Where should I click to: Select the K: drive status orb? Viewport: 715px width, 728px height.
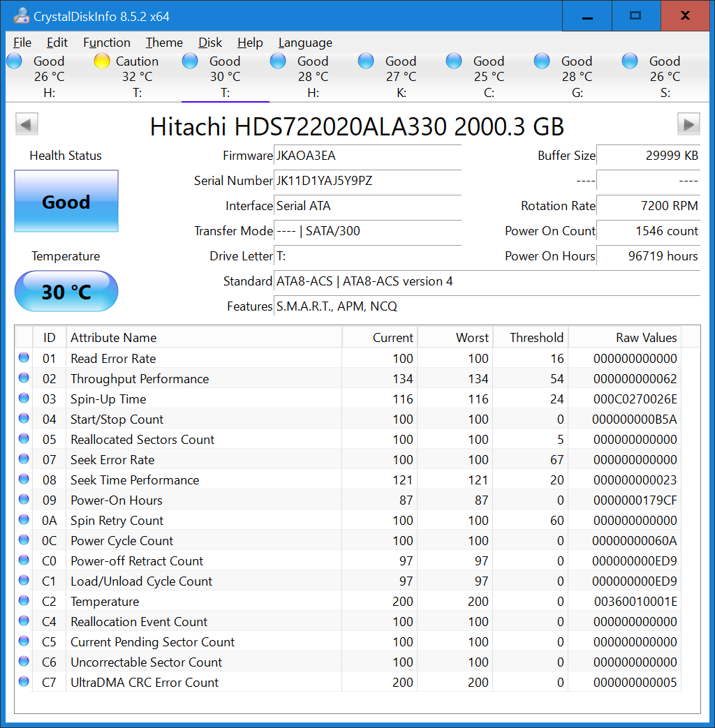pos(366,61)
